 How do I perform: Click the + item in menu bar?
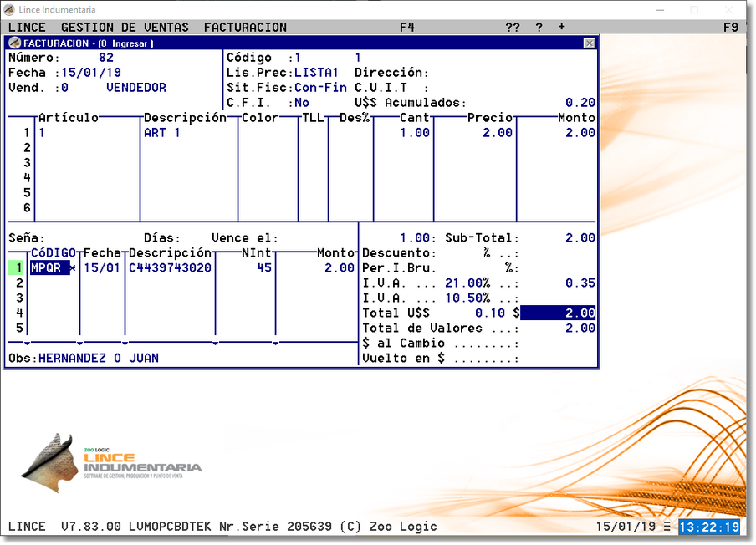[x=562, y=27]
